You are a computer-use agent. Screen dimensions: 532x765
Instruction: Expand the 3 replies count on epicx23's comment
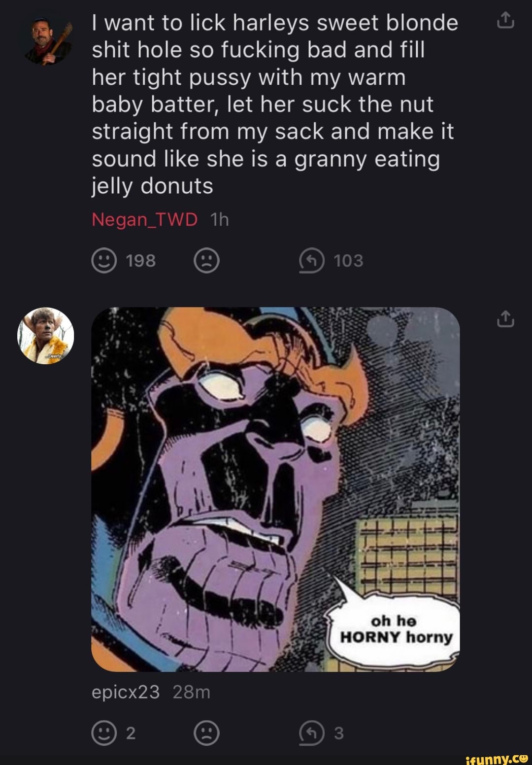(x=338, y=733)
